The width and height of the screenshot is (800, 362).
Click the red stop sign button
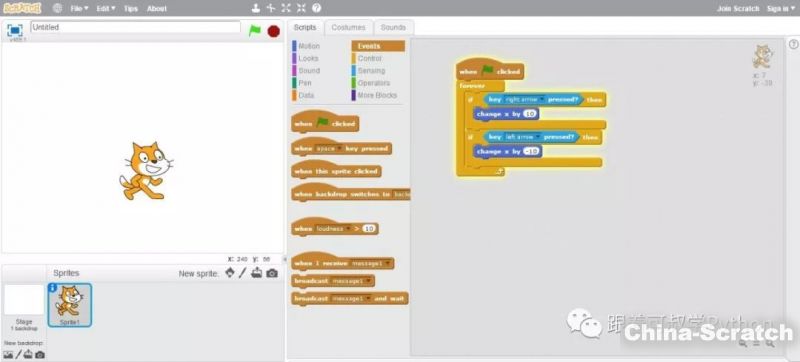tap(273, 31)
